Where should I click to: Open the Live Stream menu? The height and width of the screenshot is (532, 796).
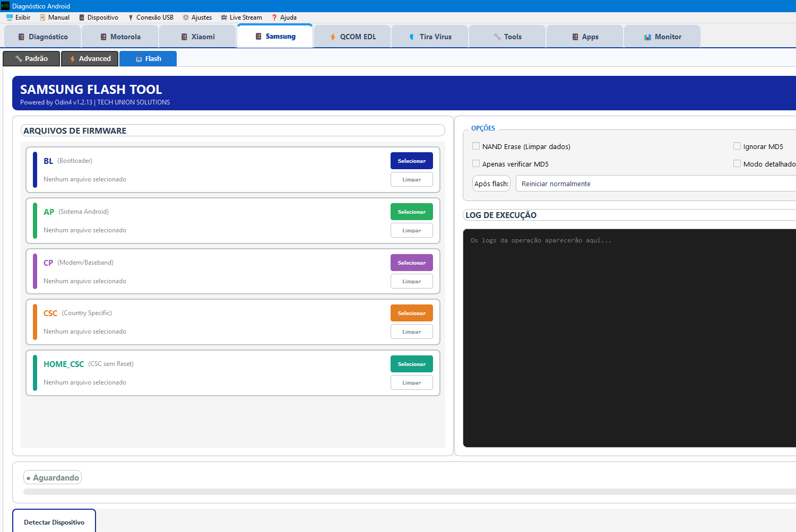pyautogui.click(x=241, y=18)
